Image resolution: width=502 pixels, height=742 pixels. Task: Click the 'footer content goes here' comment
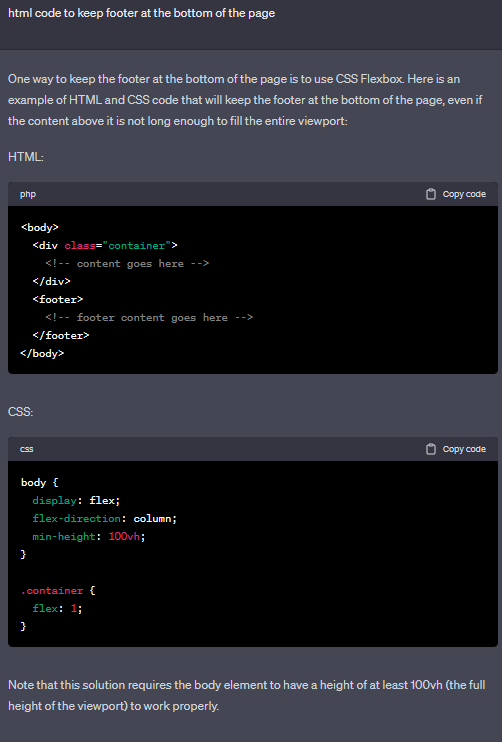click(x=149, y=318)
